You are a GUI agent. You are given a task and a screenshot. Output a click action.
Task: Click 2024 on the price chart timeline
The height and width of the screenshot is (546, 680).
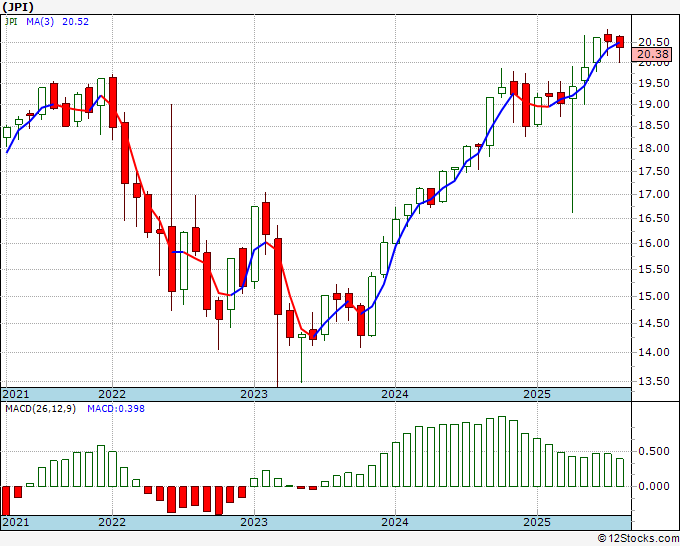pos(395,394)
